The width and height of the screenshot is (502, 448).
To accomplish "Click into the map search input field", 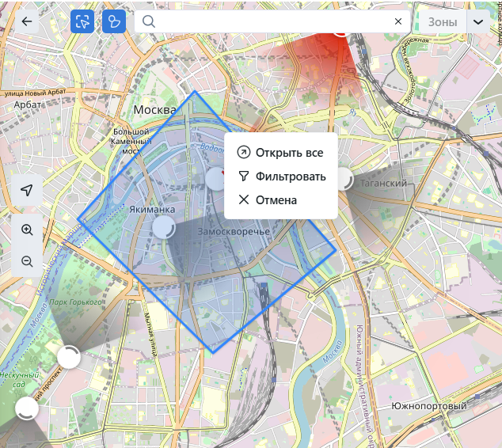I will (269, 21).
